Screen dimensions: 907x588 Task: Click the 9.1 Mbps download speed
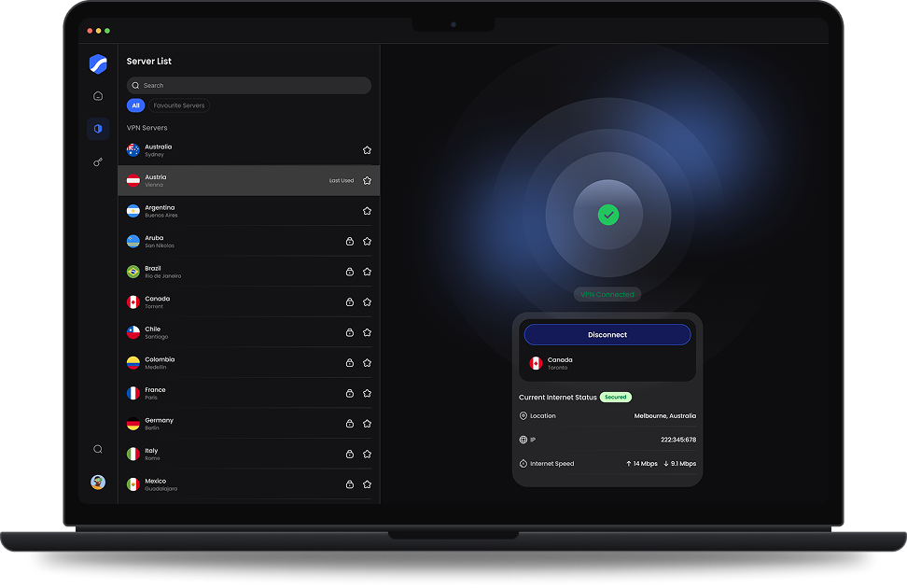(x=679, y=464)
